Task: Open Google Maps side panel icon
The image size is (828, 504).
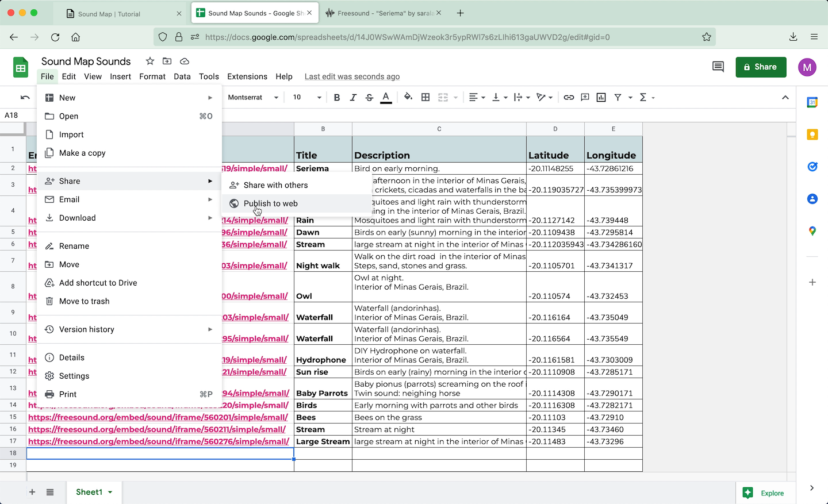Action: coord(812,231)
